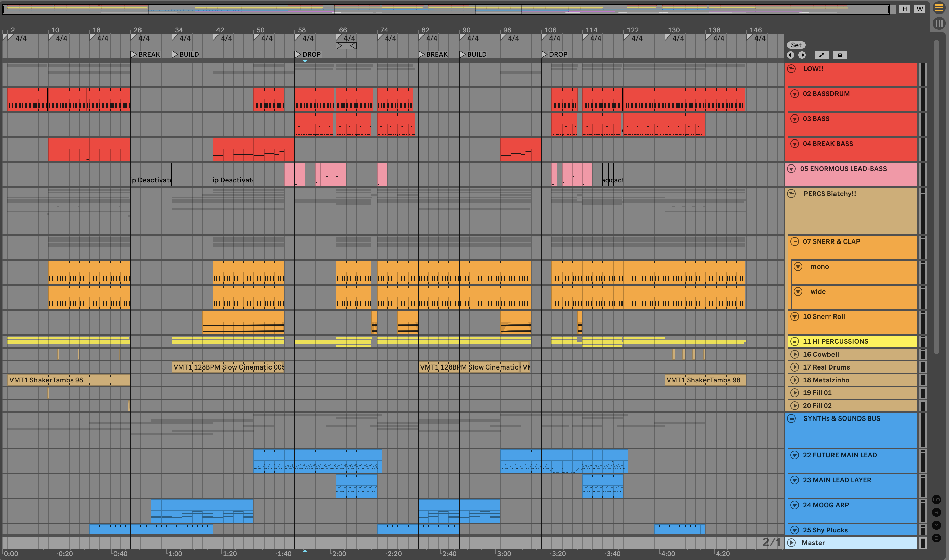This screenshot has height=560, width=949.
Task: Collapse the _mono track
Action: pos(798,266)
